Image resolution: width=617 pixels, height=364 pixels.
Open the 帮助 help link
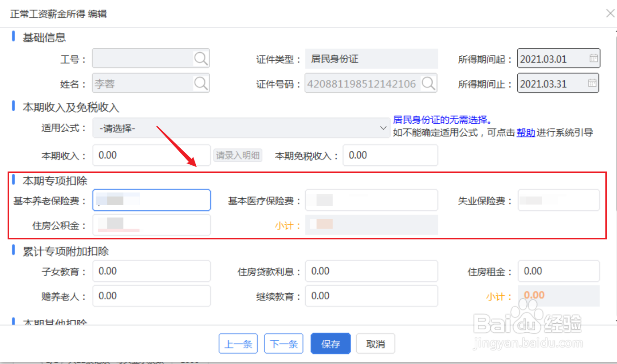coord(526,132)
